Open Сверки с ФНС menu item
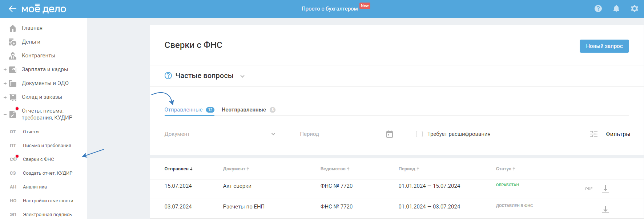This screenshot has width=644, height=219. pos(39,159)
